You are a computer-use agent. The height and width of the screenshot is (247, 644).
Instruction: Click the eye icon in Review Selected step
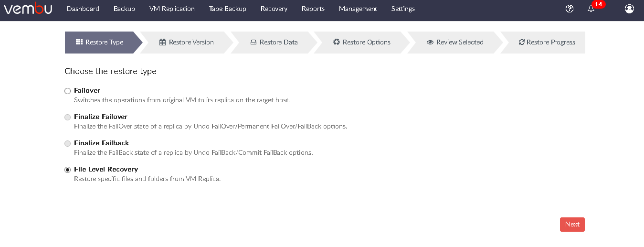point(430,42)
